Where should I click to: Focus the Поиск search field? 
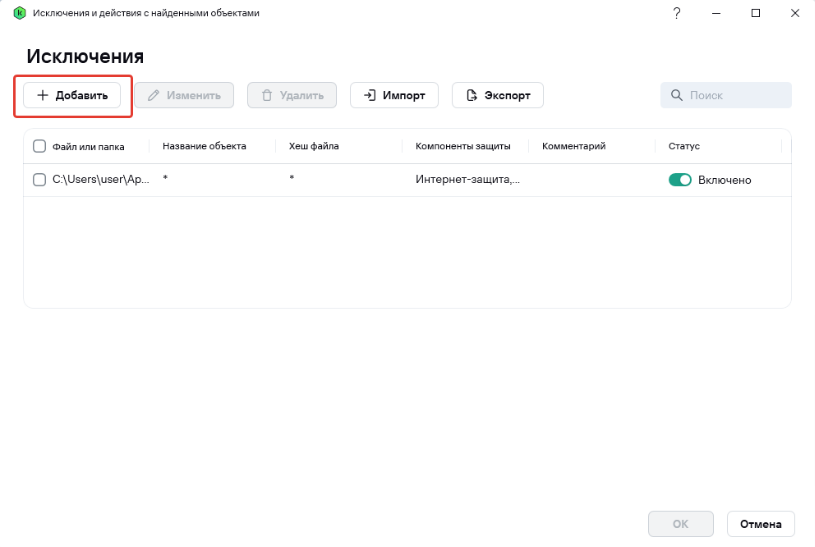click(x=726, y=95)
